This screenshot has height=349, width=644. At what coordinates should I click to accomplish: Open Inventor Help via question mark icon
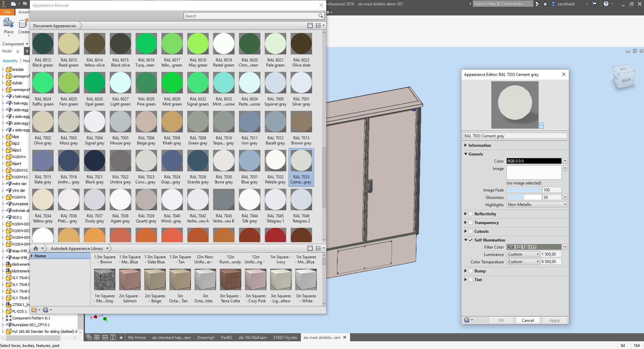(606, 4)
